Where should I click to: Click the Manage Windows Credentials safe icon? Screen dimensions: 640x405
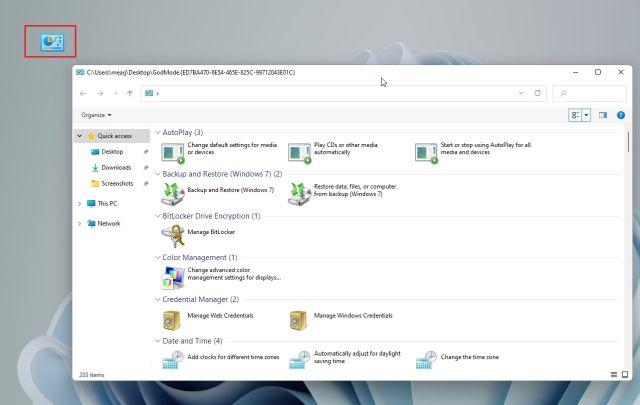[x=298, y=320]
